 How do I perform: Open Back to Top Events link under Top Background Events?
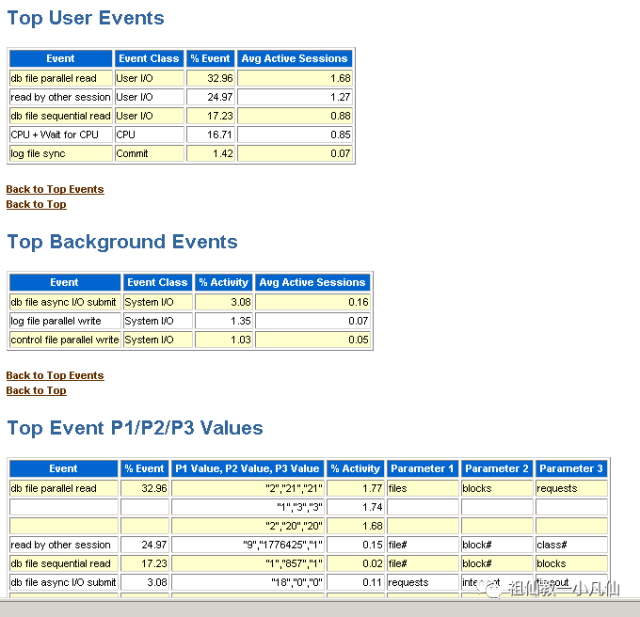55,375
